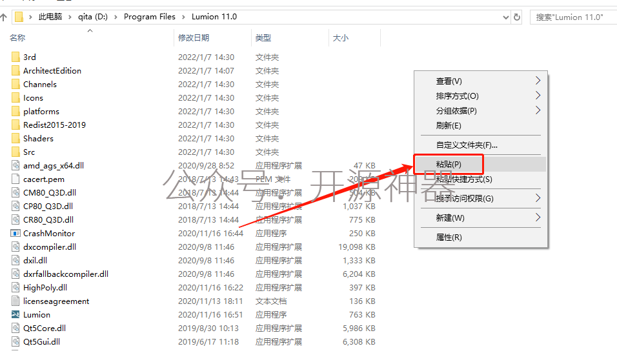
Task: Open breadcrumb chevron after qita (D:)
Action: click(x=116, y=17)
